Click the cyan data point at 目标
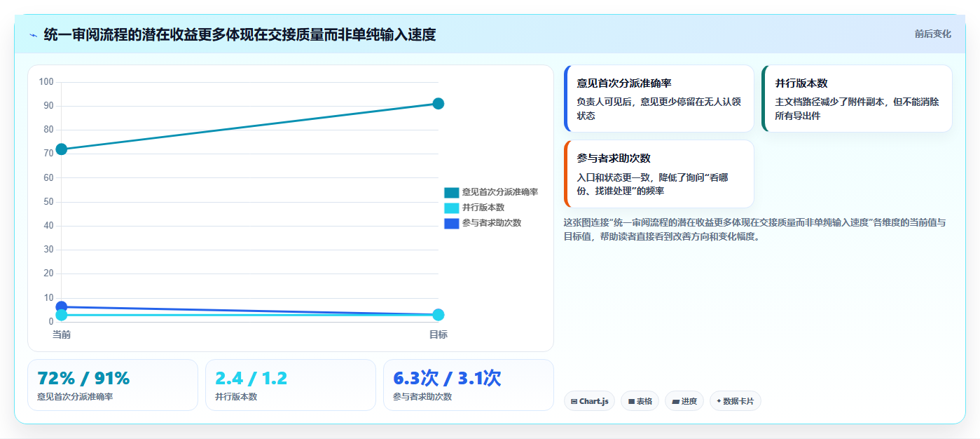The width and height of the screenshot is (980, 439). 439,315
